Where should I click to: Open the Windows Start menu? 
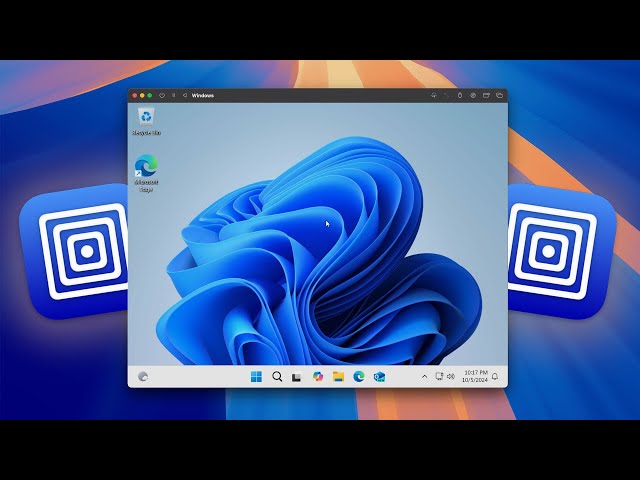[256, 376]
